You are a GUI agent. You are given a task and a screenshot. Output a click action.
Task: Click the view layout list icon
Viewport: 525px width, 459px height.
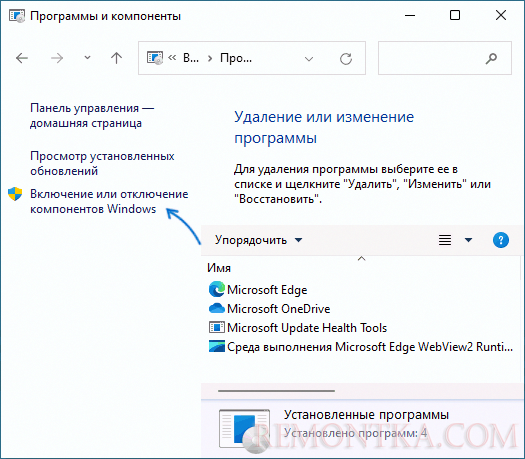[445, 240]
